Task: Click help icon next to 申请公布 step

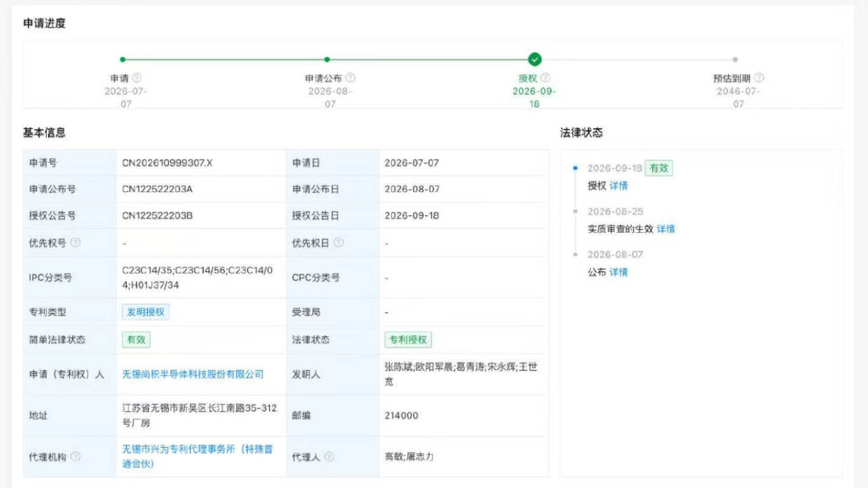Action: coord(351,78)
